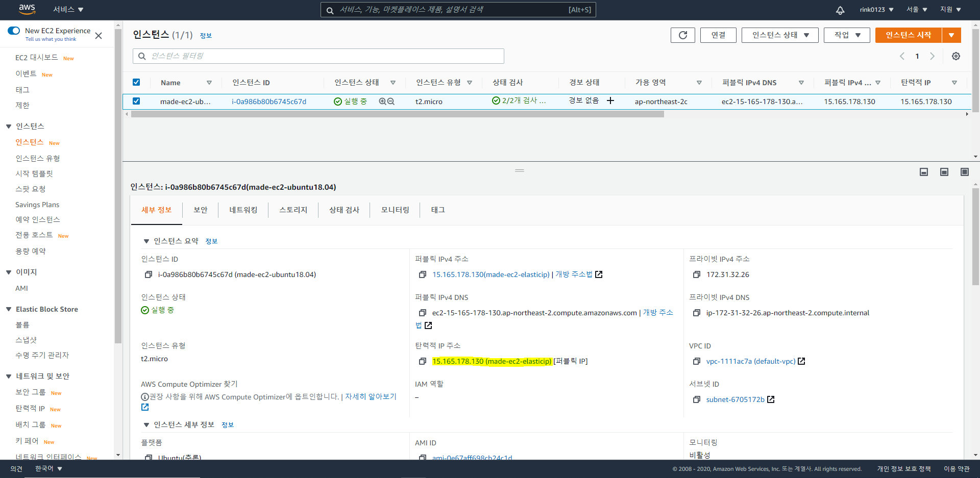Zoom in on instance state icon

pos(382,102)
